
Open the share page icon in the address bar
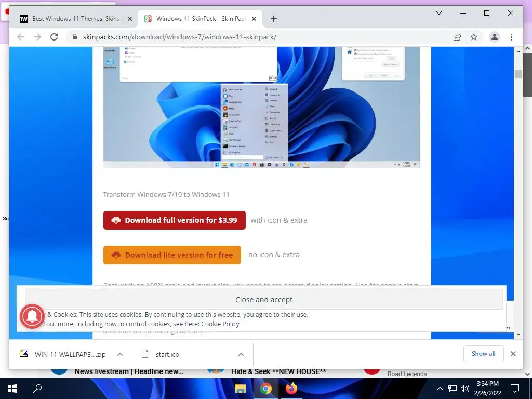click(457, 37)
